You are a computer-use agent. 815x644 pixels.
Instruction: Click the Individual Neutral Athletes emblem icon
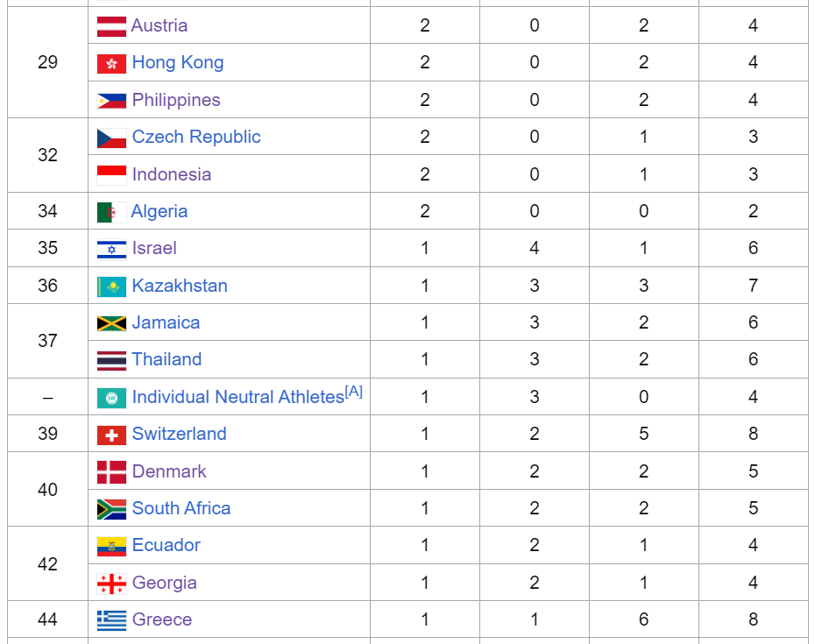click(x=111, y=398)
